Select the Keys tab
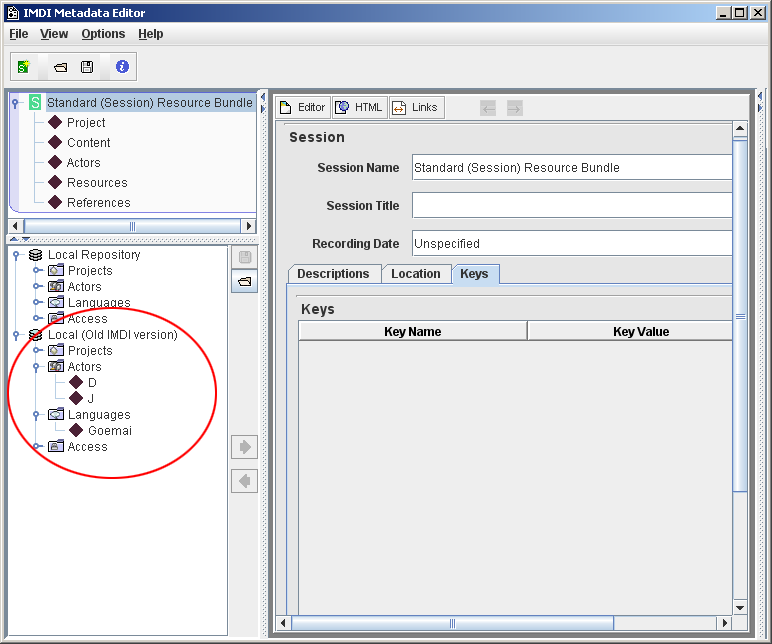This screenshot has height=644, width=772. [475, 274]
